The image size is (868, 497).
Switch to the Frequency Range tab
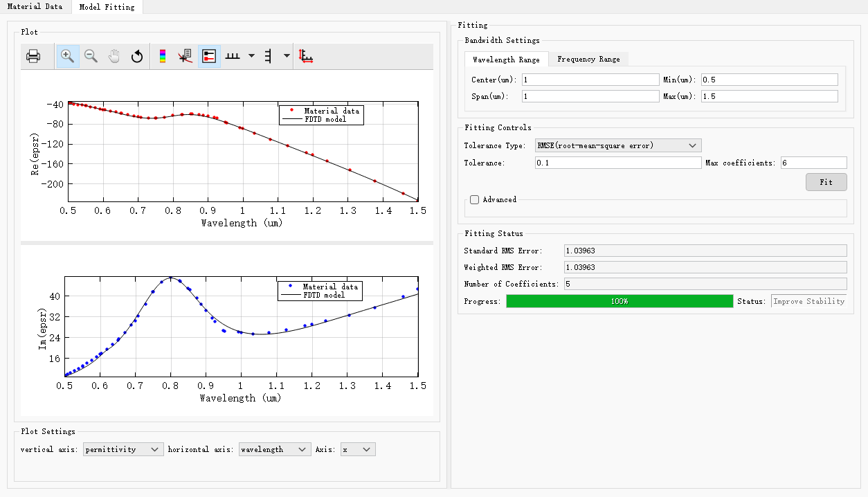588,59
